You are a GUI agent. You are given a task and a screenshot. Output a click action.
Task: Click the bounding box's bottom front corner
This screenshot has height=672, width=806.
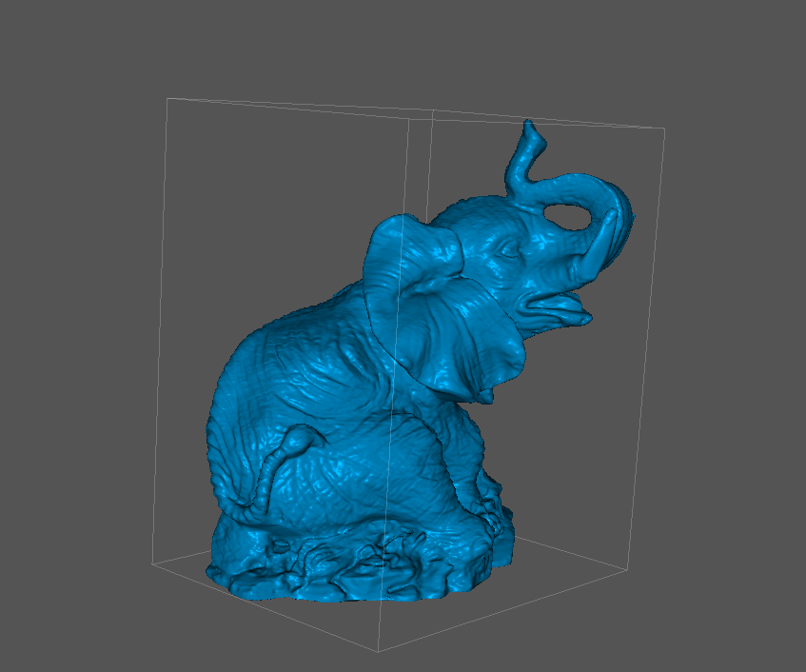point(378,652)
